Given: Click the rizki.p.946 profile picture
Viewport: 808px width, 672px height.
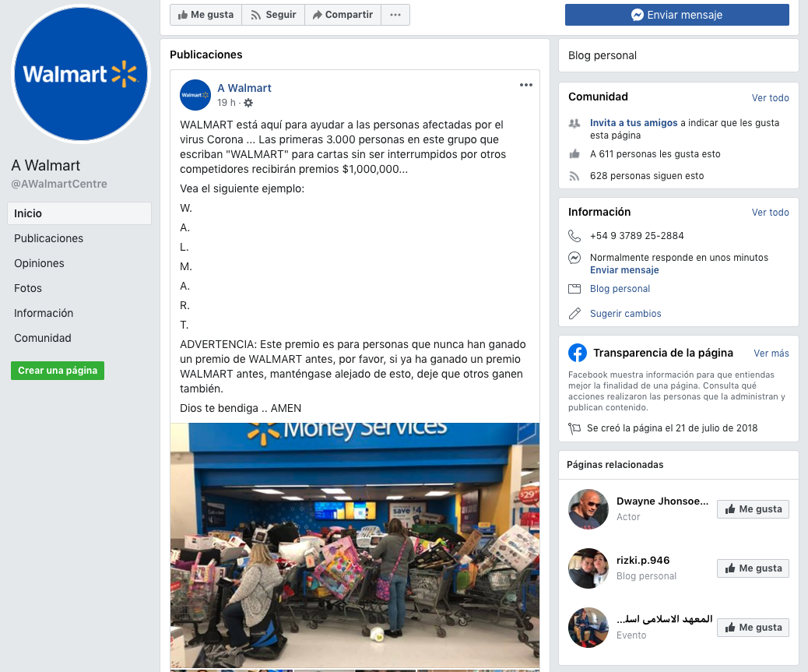Looking at the screenshot, I should 588,568.
